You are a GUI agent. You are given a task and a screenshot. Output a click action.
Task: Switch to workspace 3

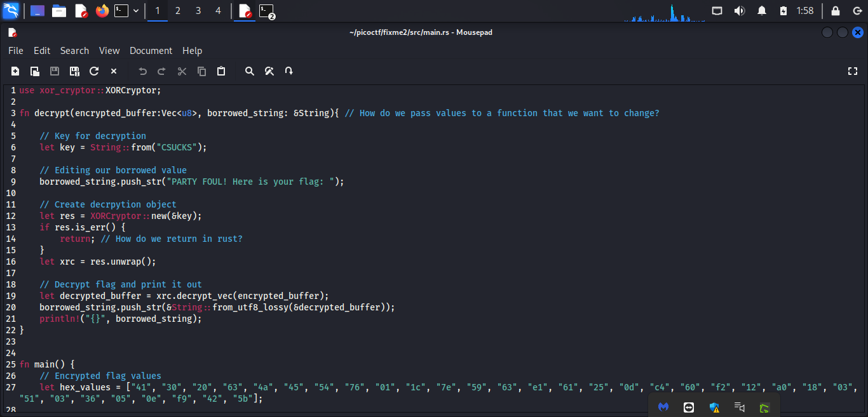[x=198, y=11]
